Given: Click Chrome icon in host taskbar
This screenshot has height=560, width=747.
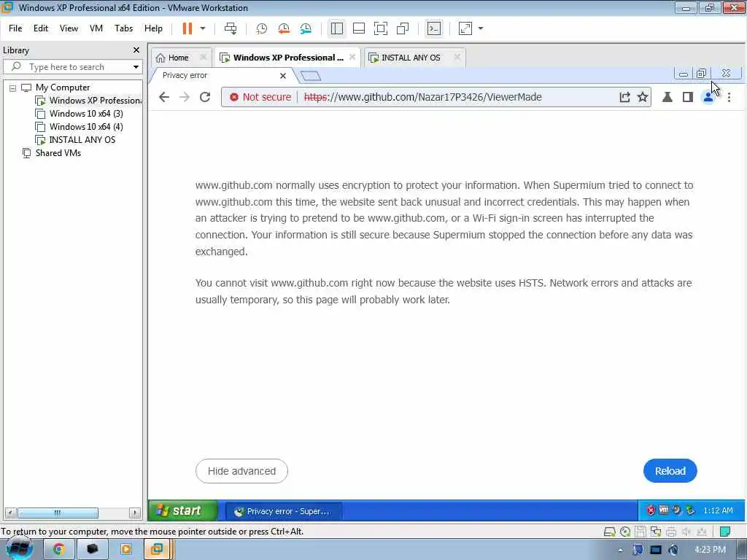Looking at the screenshot, I should click(58, 549).
